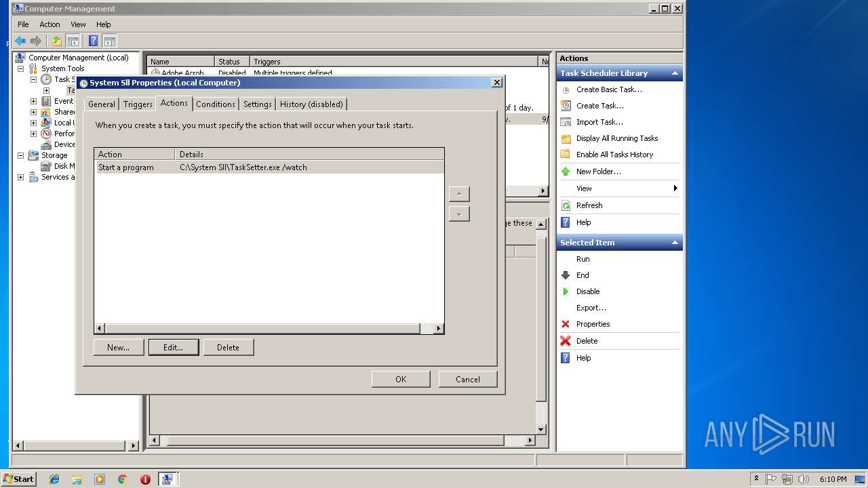Screen dimensions: 868x488
Task: Expand the Local Users and Groups node
Action: pos(33,123)
